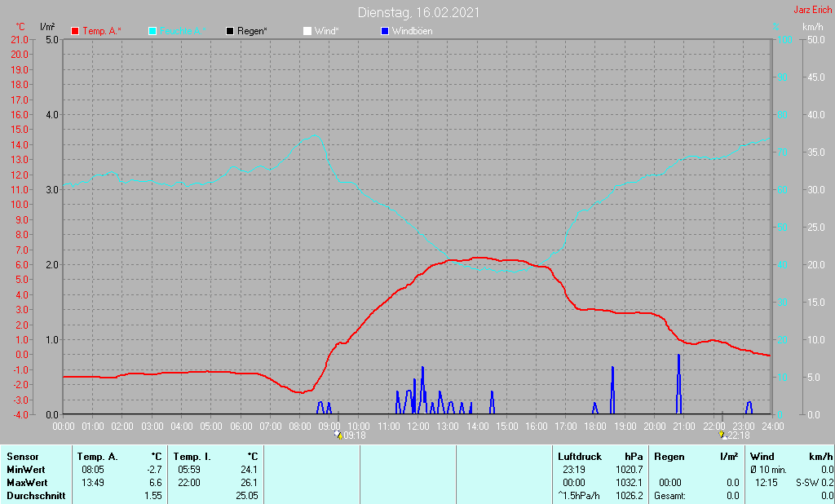Click the Ø 10 min. wind label
Screen dimensions: 835x504
click(x=768, y=470)
